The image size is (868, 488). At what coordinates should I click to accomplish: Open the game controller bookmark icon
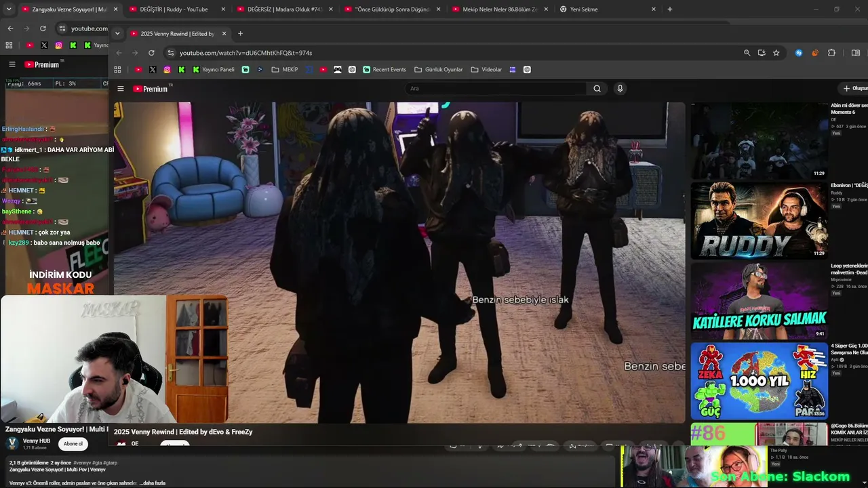point(338,70)
